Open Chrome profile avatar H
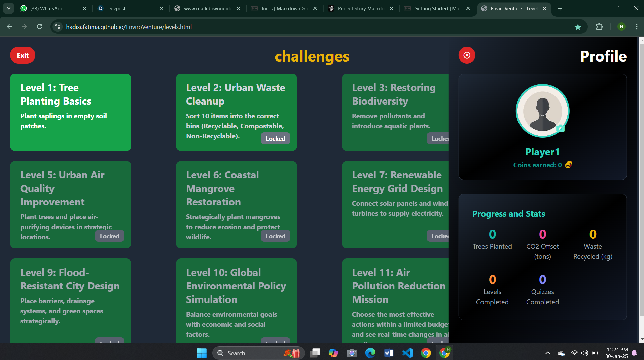The image size is (644, 360). pyautogui.click(x=621, y=27)
